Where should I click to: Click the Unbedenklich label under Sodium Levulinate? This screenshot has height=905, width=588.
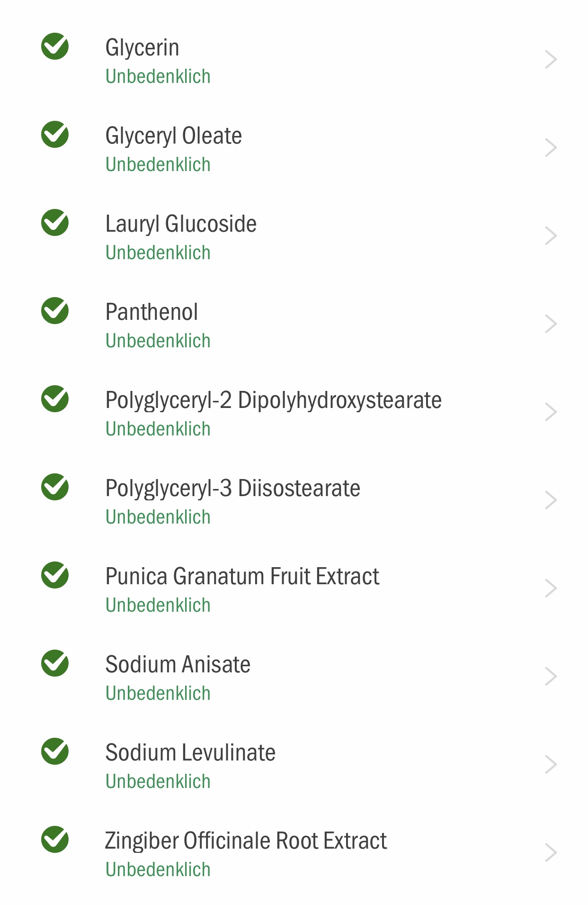(158, 782)
